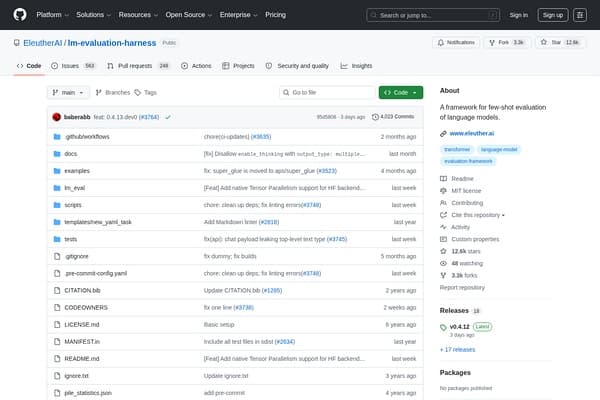Open Activity link in sidebar
600x400 pixels.
point(455,227)
